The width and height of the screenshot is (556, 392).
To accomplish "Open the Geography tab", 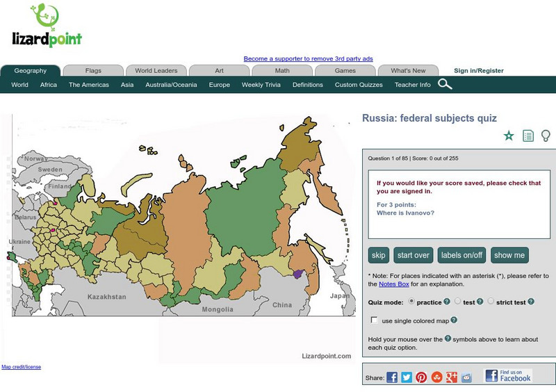I will [x=31, y=71].
